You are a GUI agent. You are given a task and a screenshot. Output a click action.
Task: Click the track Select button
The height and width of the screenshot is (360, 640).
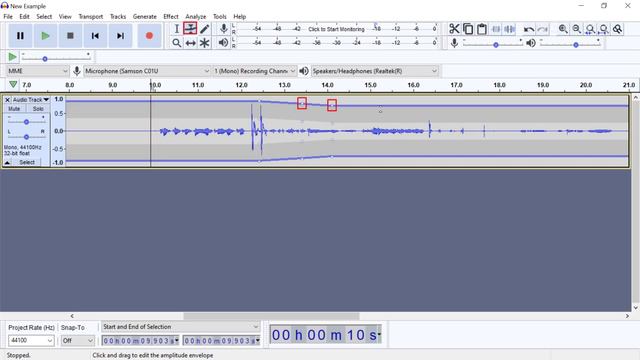click(27, 162)
